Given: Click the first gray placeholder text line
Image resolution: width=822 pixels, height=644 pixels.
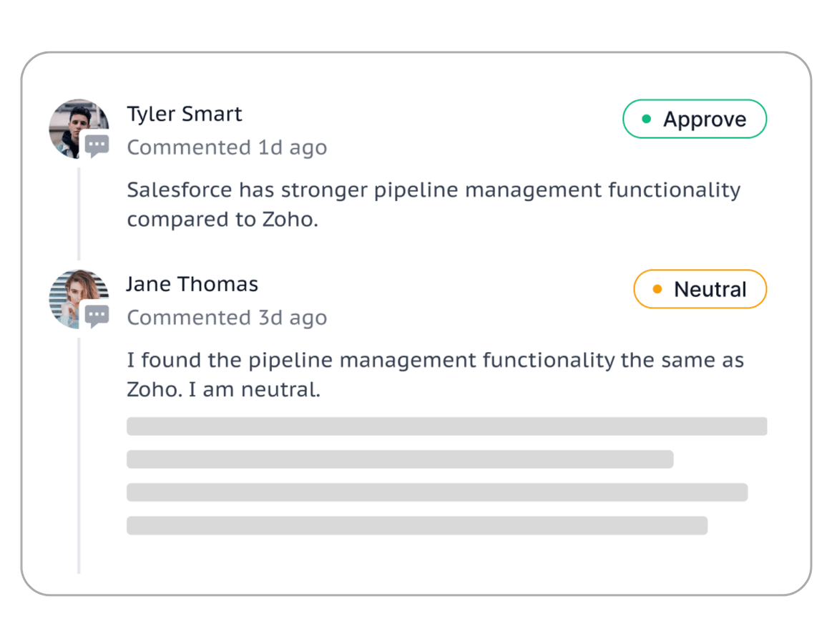Looking at the screenshot, I should [446, 426].
